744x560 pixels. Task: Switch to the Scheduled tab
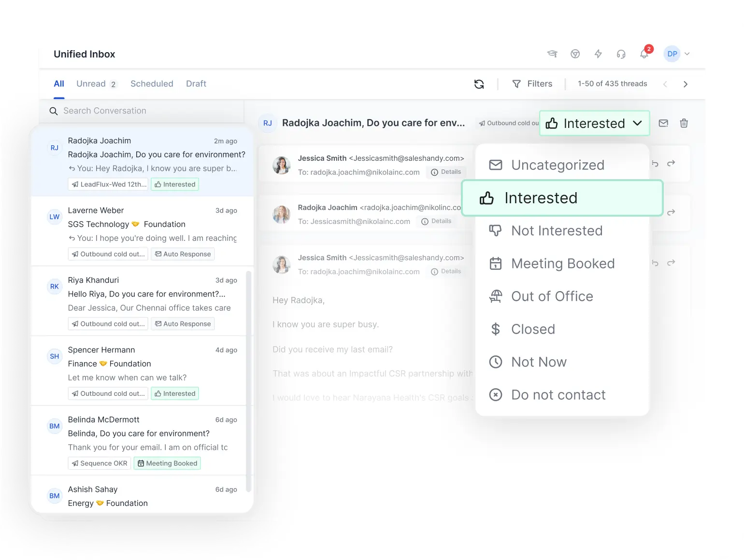152,84
